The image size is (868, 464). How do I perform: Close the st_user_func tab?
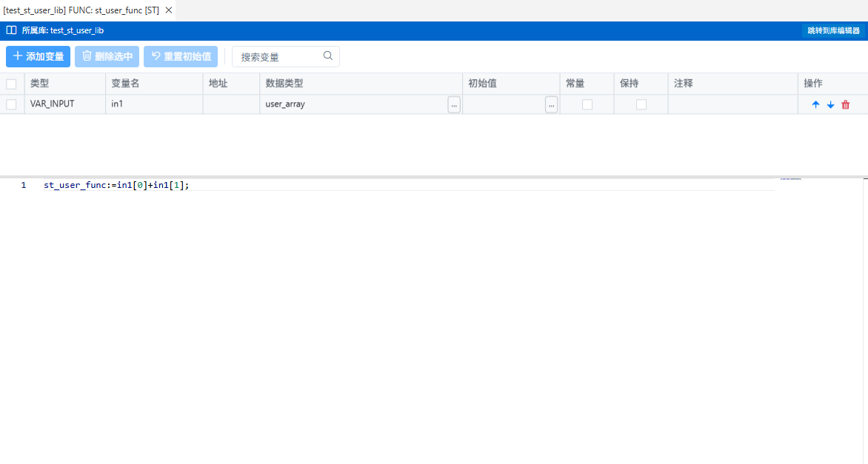coord(169,10)
